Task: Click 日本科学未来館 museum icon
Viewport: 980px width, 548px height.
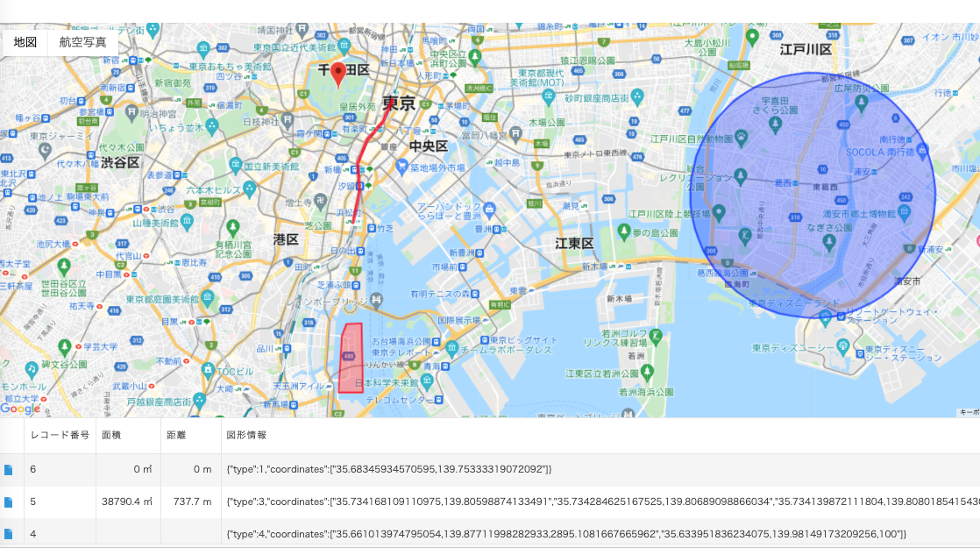Action: tap(427, 381)
